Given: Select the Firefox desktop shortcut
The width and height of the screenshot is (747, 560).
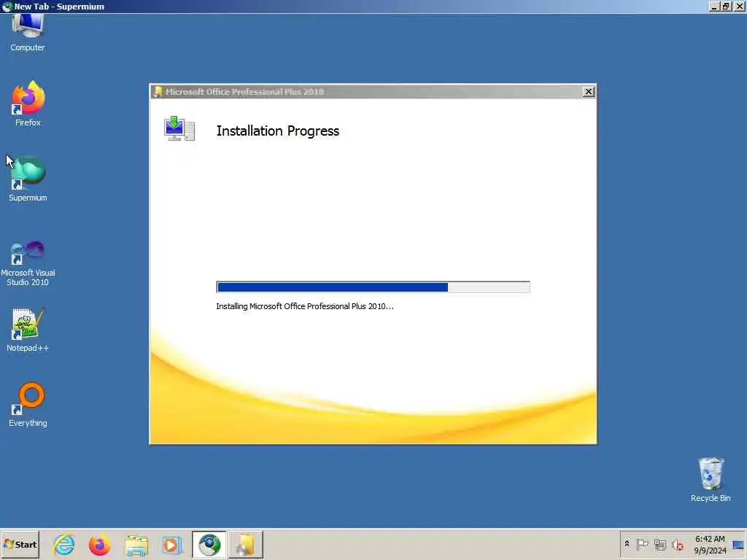Looking at the screenshot, I should [x=28, y=104].
